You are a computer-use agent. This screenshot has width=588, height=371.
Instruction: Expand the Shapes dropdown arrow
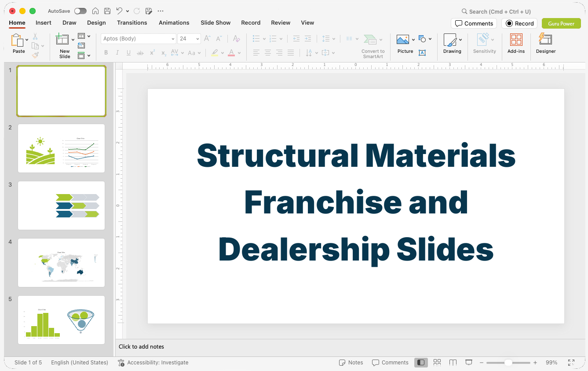pos(430,39)
